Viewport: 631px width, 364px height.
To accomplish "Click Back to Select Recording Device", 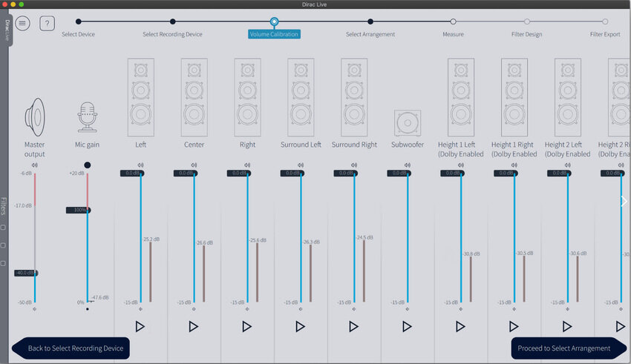I will 71,348.
